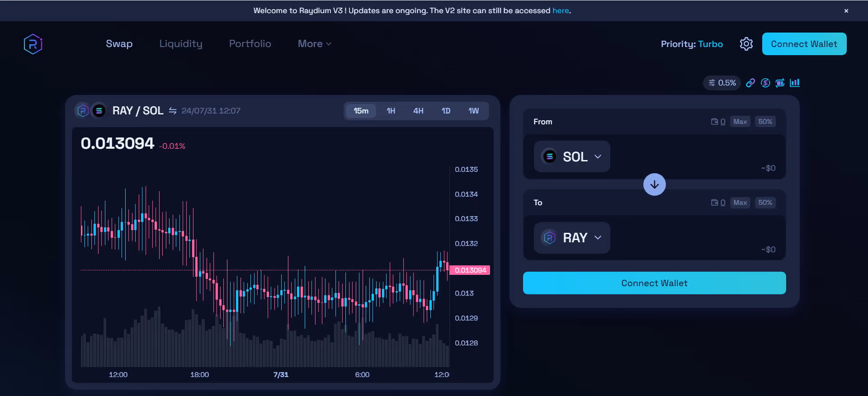The image size is (868, 396).
Task: Click the chain link share icon
Action: click(750, 83)
